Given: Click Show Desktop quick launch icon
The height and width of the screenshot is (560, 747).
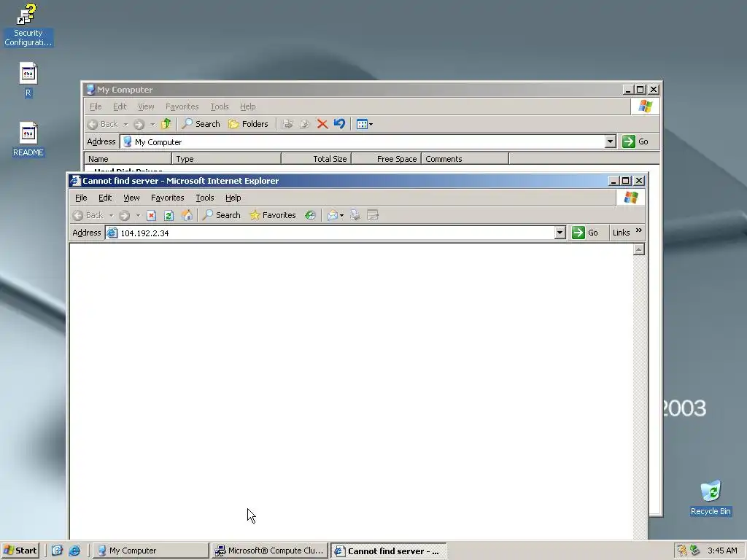Looking at the screenshot, I should pos(57,551).
